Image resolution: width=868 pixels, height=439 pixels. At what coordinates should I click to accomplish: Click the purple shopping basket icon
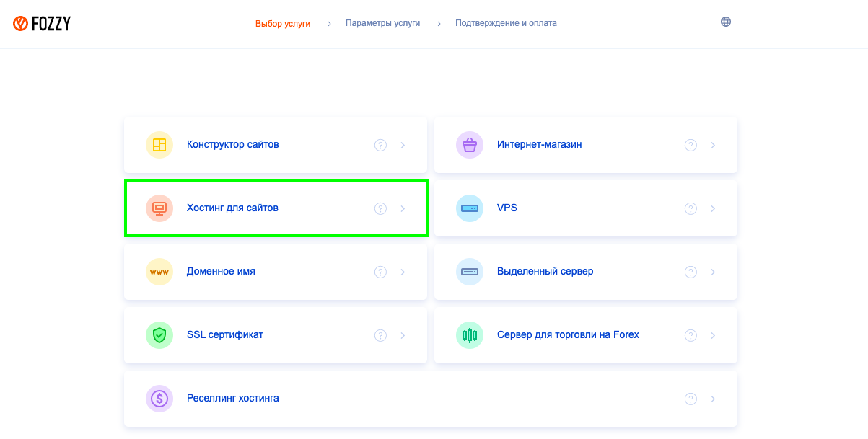[x=470, y=145]
